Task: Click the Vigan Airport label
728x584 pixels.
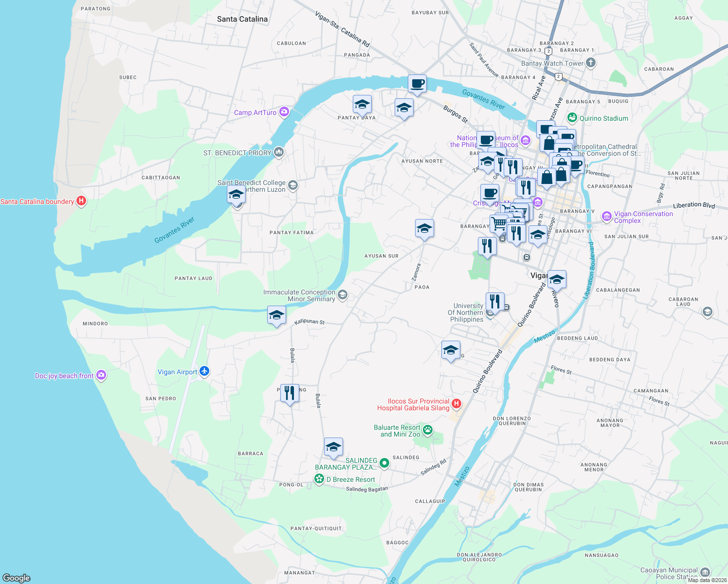Action: pos(178,372)
